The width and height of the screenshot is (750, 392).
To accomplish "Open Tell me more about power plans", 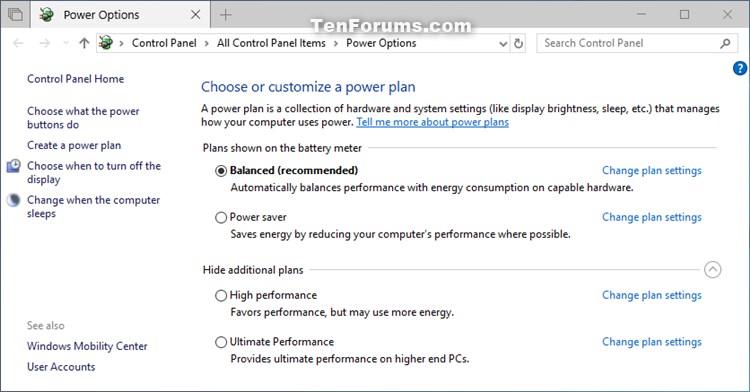I will coord(432,122).
